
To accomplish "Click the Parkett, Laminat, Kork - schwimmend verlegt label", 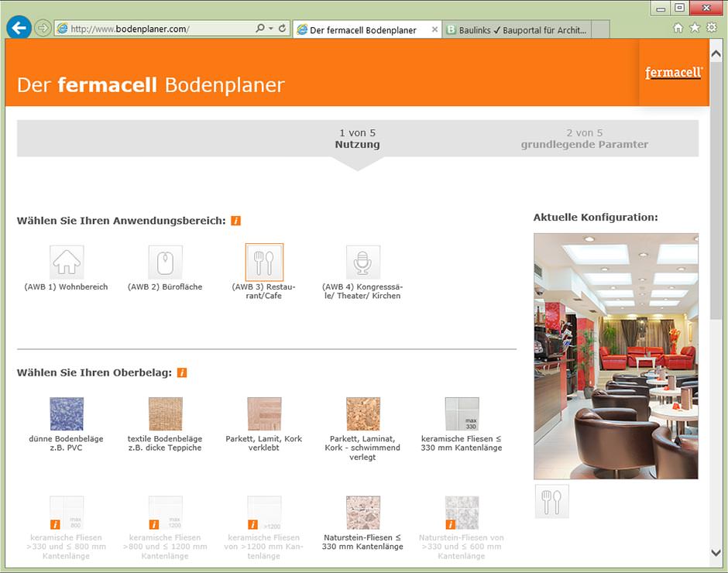I will [362, 448].
